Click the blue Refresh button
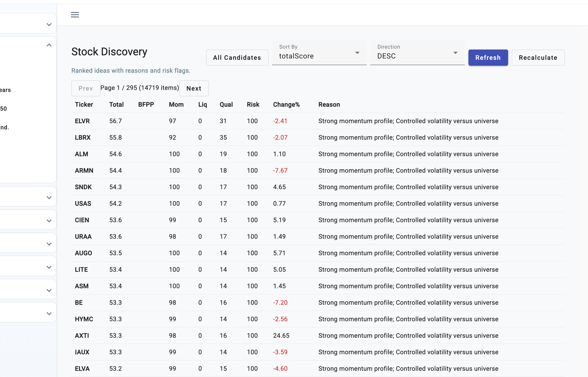 pyautogui.click(x=488, y=58)
